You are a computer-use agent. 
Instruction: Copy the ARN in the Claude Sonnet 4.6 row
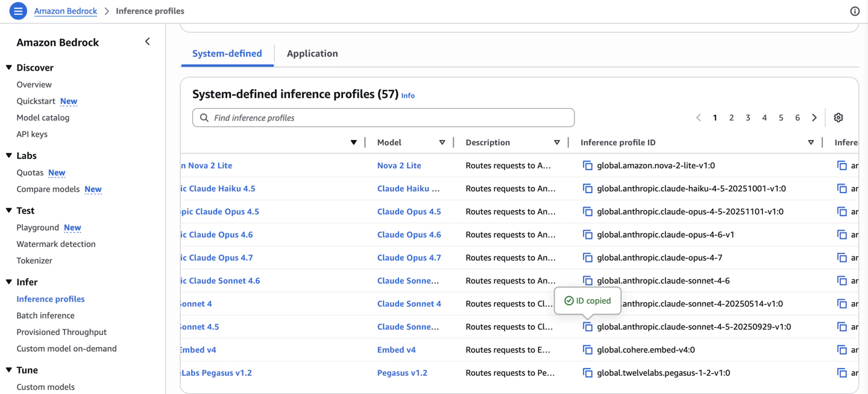tap(842, 281)
